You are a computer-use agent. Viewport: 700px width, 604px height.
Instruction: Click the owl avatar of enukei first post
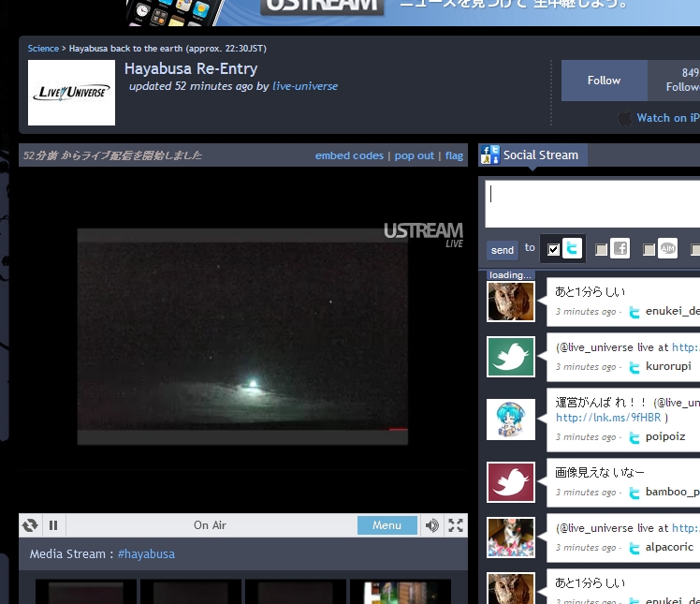[511, 302]
